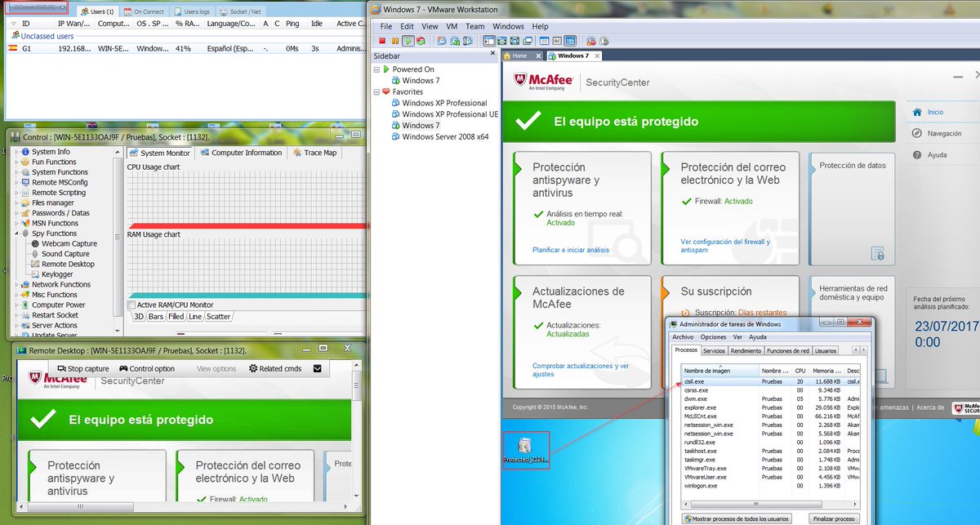Open the Servicios tab in Task Manager
This screenshot has width=980, height=525.
(715, 350)
